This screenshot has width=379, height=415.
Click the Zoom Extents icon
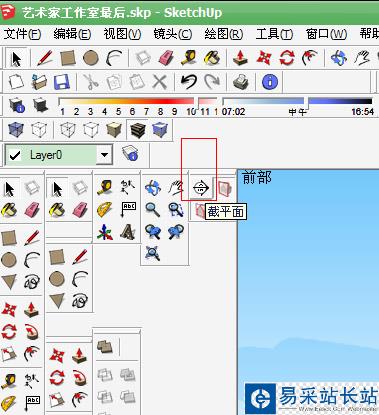[x=153, y=253]
